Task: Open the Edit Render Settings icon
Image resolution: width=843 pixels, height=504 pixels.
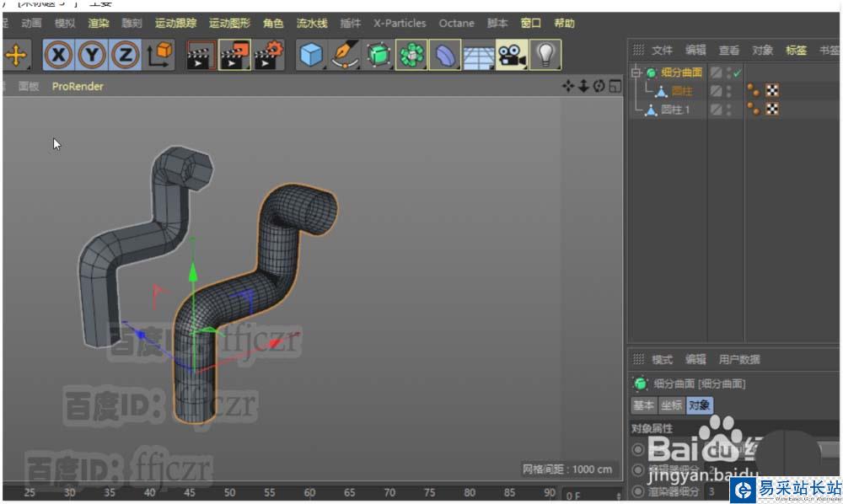Action: tap(268, 55)
